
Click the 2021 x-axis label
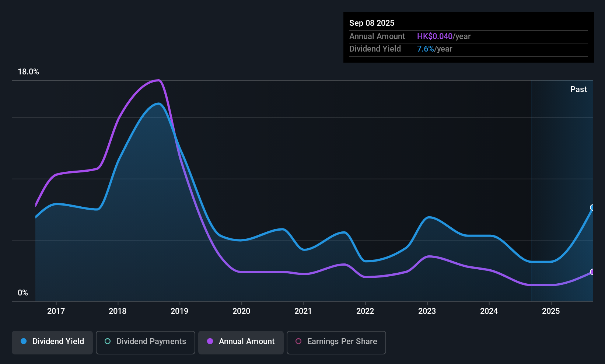click(303, 311)
